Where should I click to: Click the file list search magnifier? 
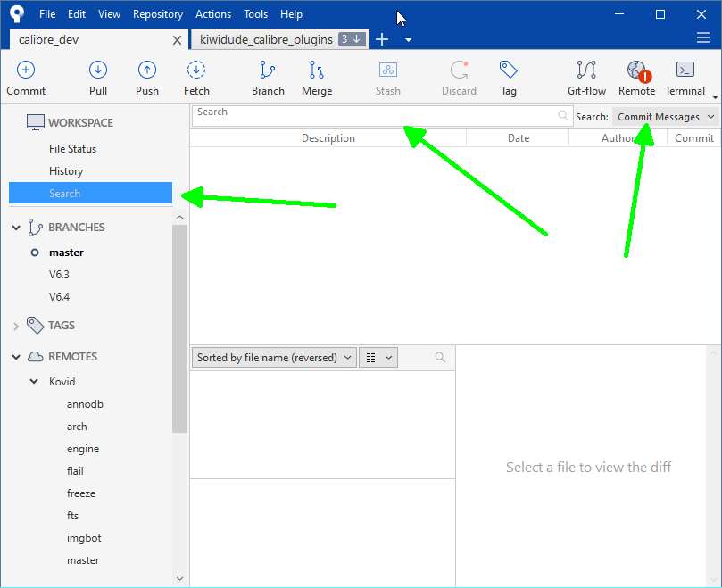[440, 357]
